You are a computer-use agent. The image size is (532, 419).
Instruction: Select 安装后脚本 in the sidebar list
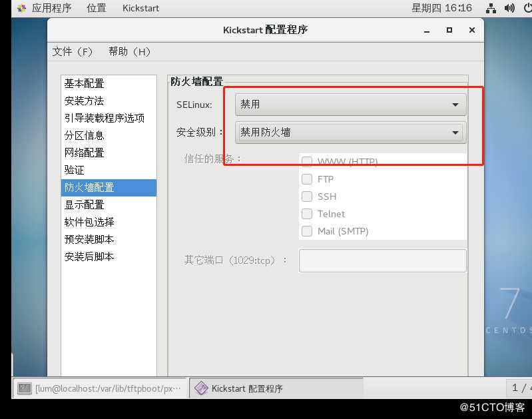pyautogui.click(x=109, y=256)
